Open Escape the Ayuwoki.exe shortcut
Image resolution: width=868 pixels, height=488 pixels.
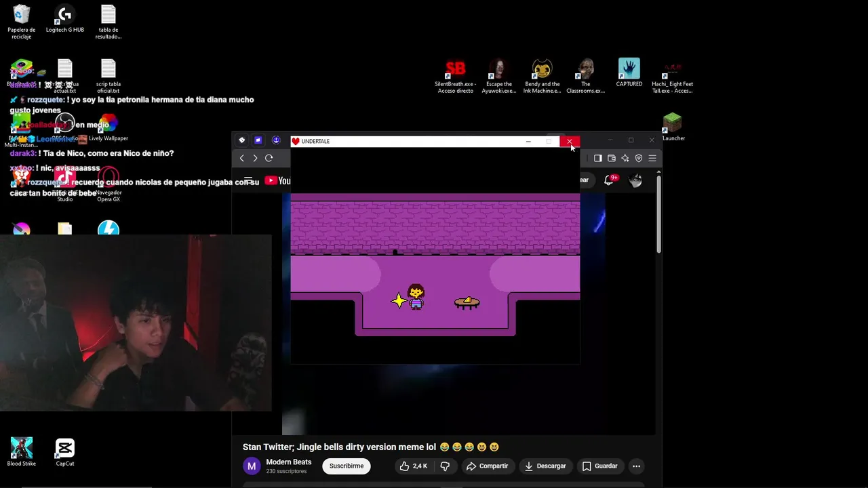pos(499,77)
